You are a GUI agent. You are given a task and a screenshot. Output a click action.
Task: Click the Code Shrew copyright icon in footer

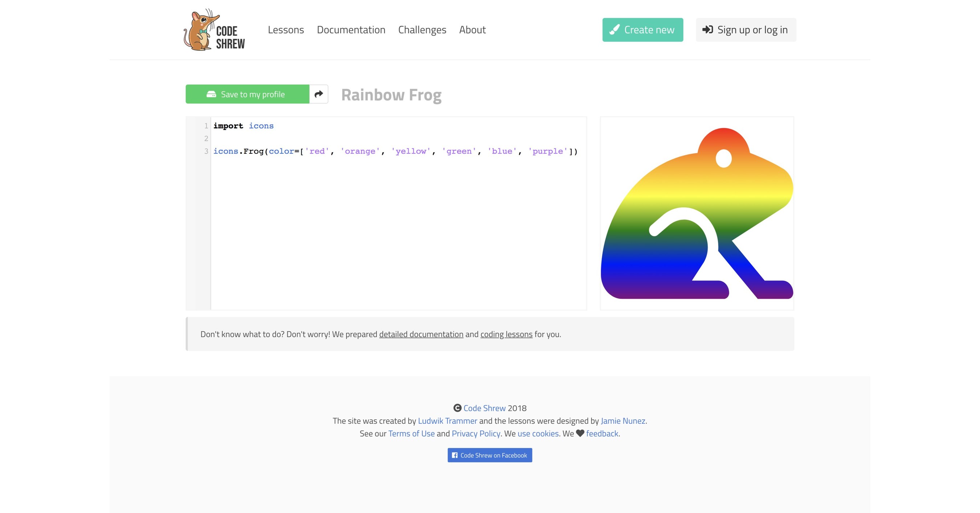(457, 408)
